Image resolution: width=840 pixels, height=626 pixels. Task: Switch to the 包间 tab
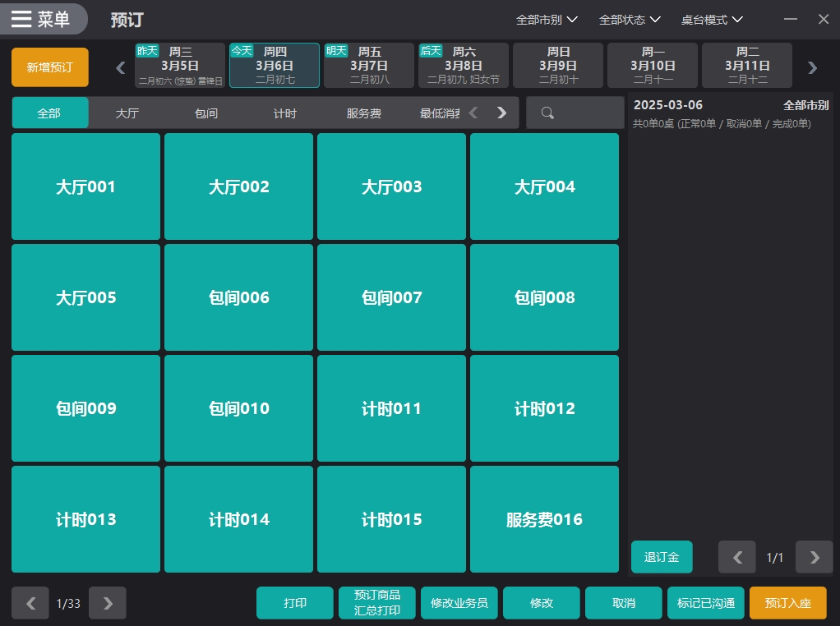click(x=206, y=113)
